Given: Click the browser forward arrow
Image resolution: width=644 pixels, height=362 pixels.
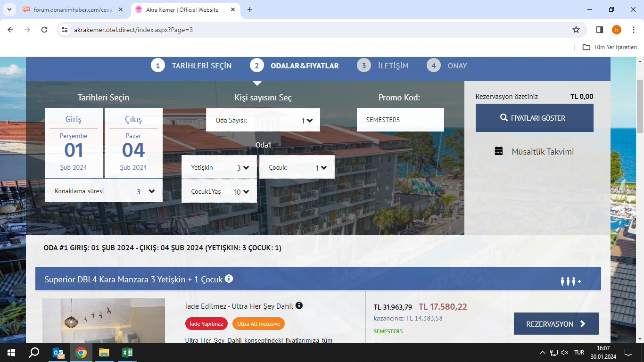Looking at the screenshot, I should pyautogui.click(x=27, y=30).
